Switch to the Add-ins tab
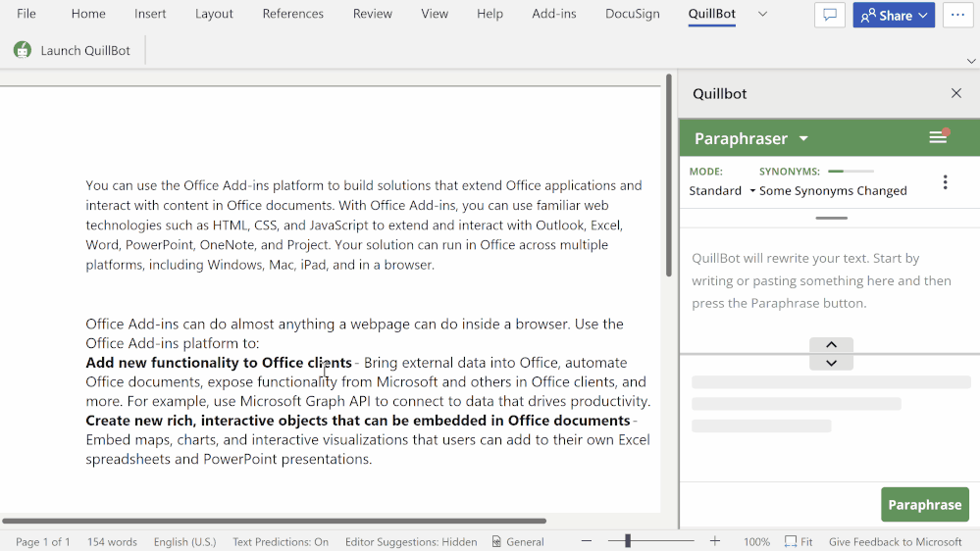This screenshot has width=980, height=551. (x=553, y=14)
